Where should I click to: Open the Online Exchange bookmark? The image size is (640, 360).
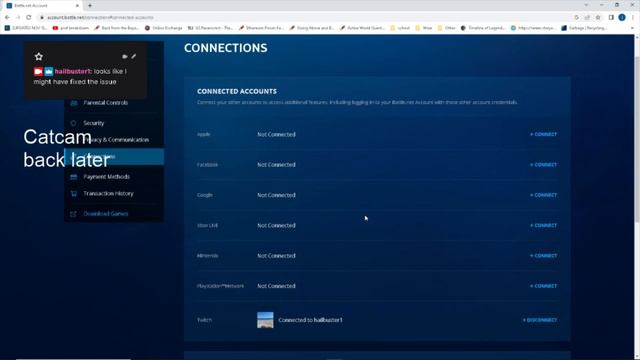pyautogui.click(x=164, y=28)
